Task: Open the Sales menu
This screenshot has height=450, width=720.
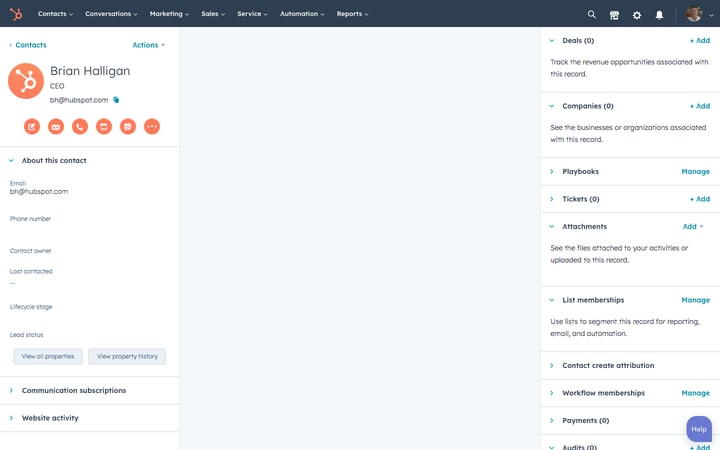Action: coord(213,14)
